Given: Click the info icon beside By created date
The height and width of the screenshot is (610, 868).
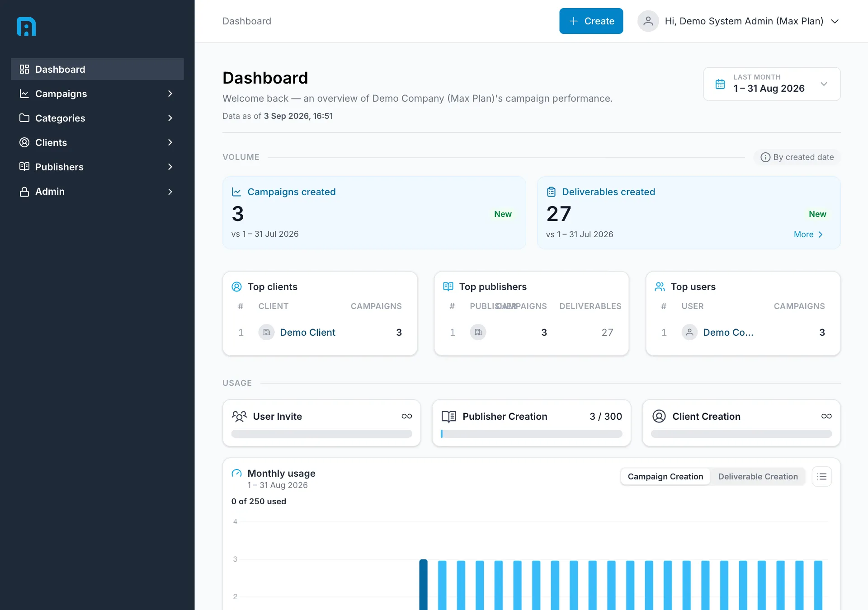Looking at the screenshot, I should pyautogui.click(x=765, y=157).
